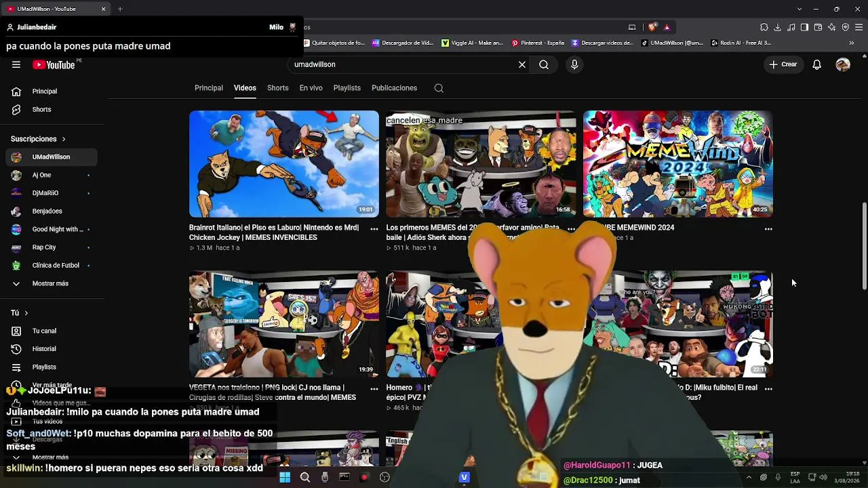Open the Viggle AI bookmark
Screen dimensions: 868x488
point(472,43)
